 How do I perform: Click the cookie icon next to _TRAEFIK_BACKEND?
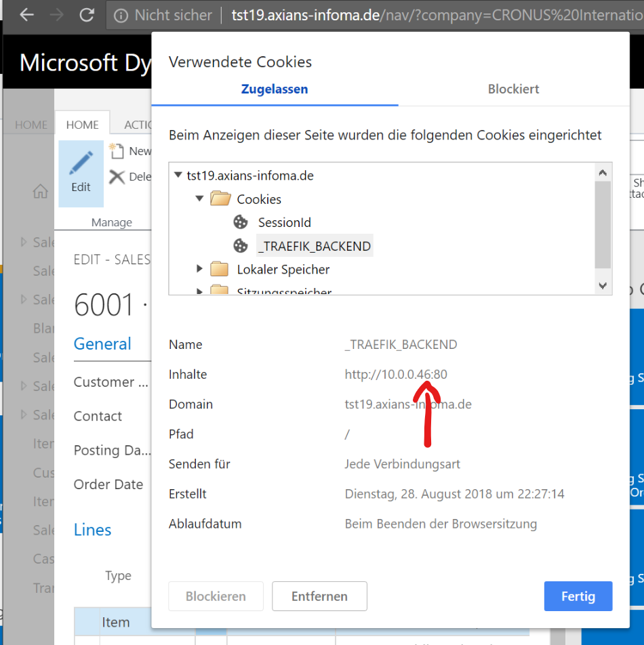(x=241, y=246)
